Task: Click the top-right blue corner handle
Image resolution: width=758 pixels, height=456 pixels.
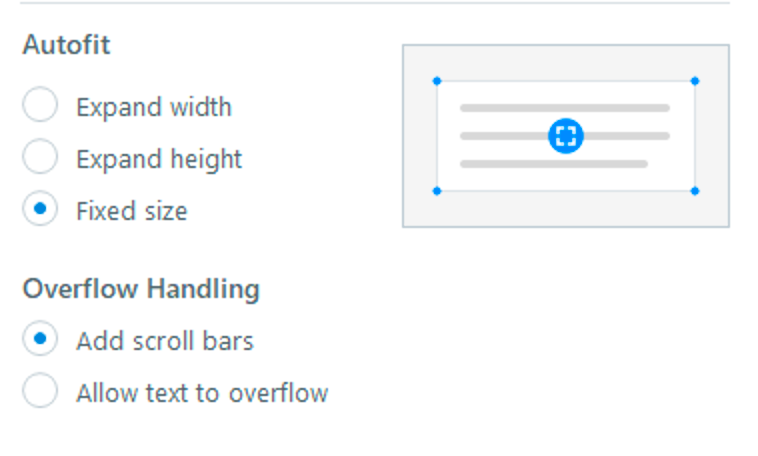Action: pos(695,81)
